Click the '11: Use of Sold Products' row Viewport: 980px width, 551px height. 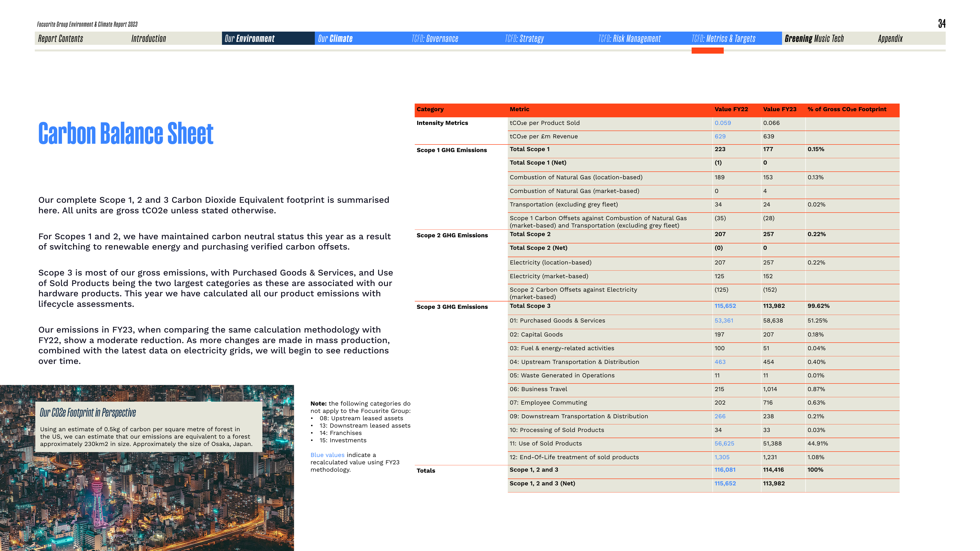703,444
